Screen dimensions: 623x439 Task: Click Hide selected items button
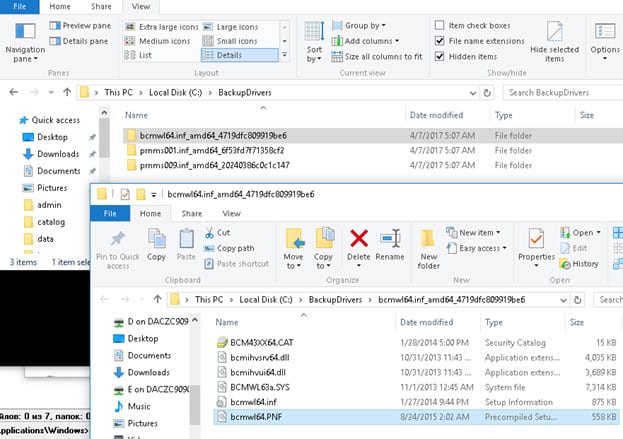coord(554,43)
